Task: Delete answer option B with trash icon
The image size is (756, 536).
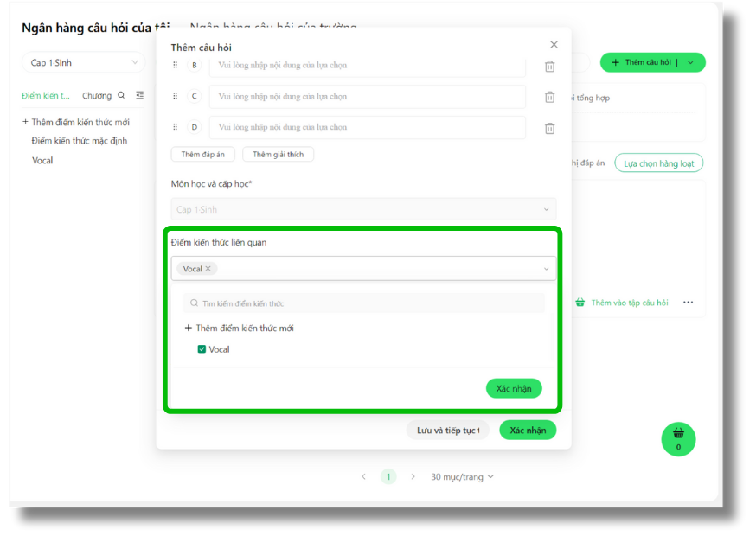Action: point(549,67)
